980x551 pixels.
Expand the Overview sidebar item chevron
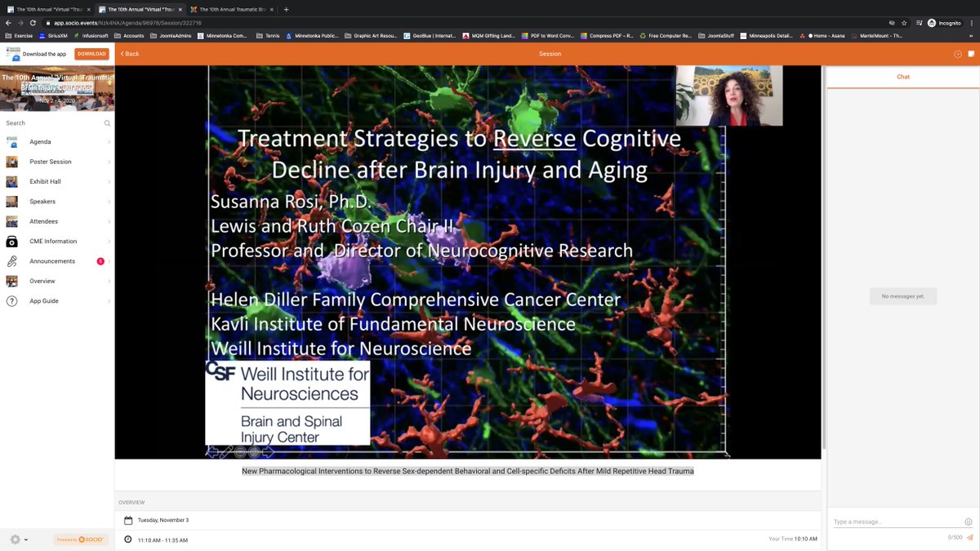tap(109, 281)
